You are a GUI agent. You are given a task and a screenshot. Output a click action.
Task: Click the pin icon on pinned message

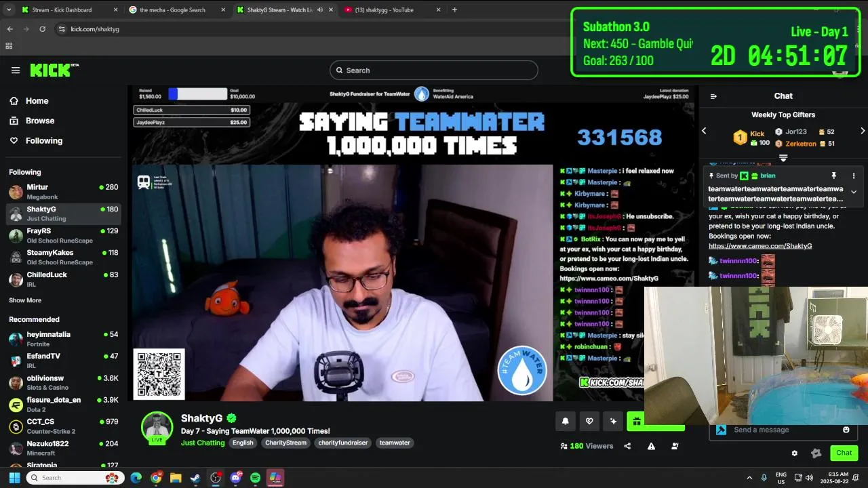[x=834, y=176]
